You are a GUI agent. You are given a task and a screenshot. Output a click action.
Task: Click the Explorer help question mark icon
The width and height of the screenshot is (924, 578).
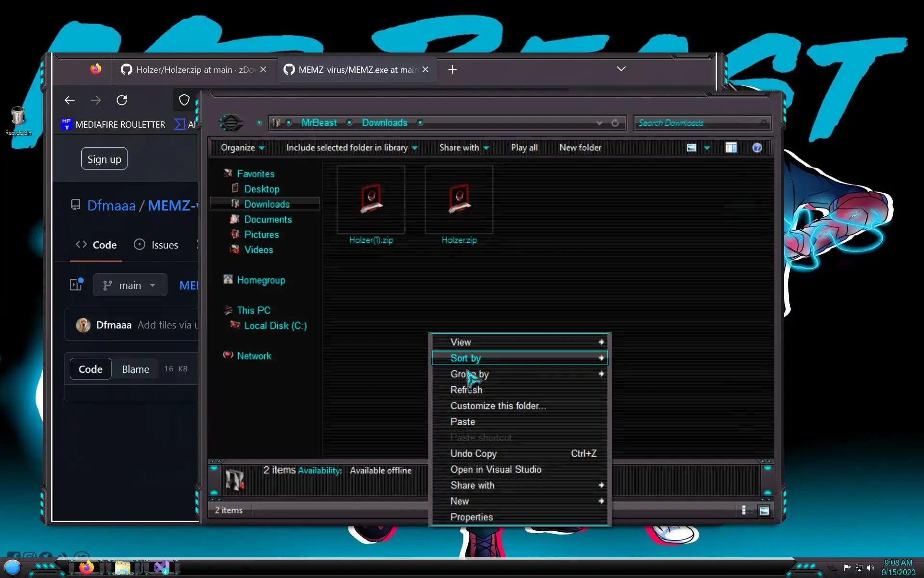tap(757, 148)
